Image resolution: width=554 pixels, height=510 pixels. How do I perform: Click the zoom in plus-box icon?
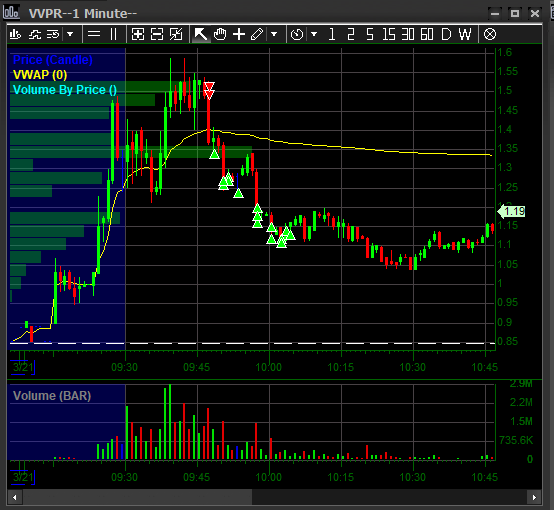(x=138, y=34)
